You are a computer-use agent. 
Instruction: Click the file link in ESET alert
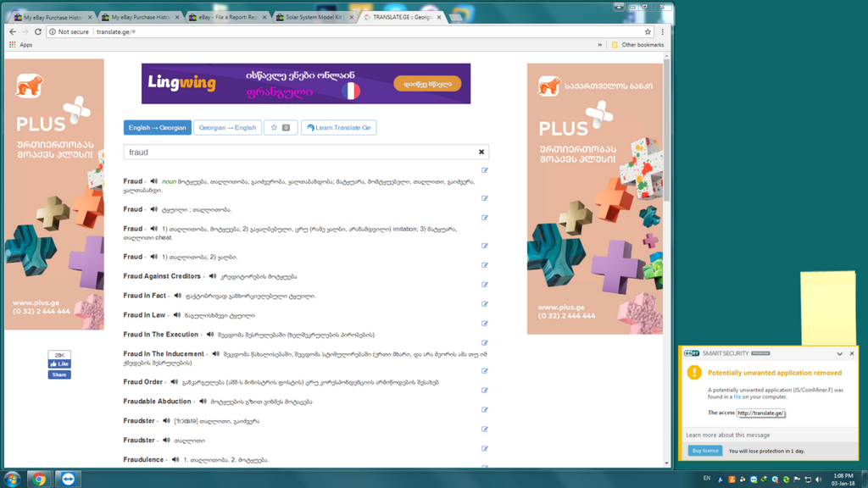[x=737, y=396]
